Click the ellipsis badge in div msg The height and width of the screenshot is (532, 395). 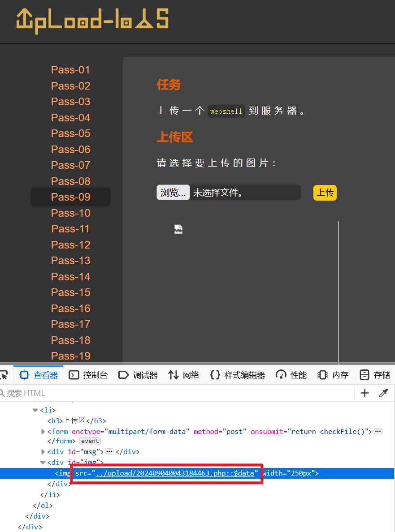[109, 451]
